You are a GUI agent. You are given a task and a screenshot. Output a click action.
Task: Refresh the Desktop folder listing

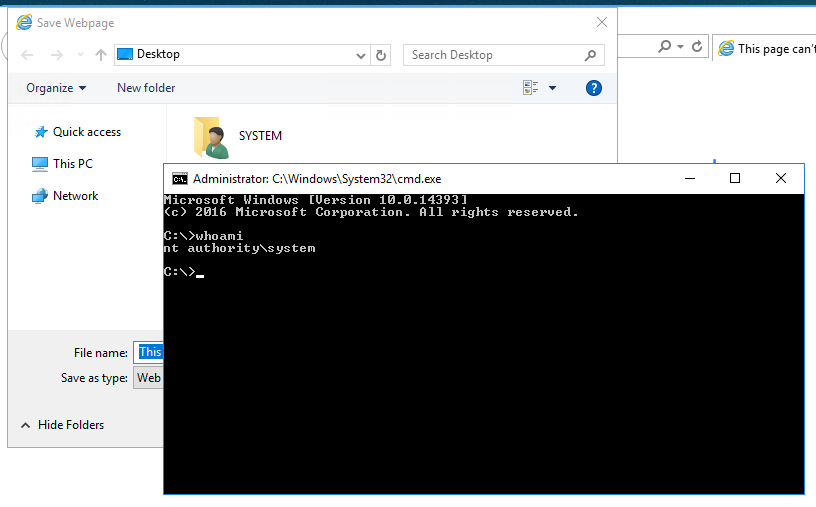pyautogui.click(x=381, y=55)
